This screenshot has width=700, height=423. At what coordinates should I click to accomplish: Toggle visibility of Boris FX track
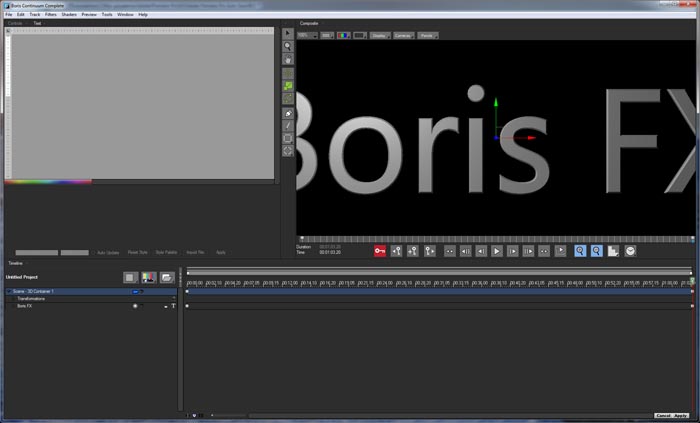pyautogui.click(x=135, y=306)
